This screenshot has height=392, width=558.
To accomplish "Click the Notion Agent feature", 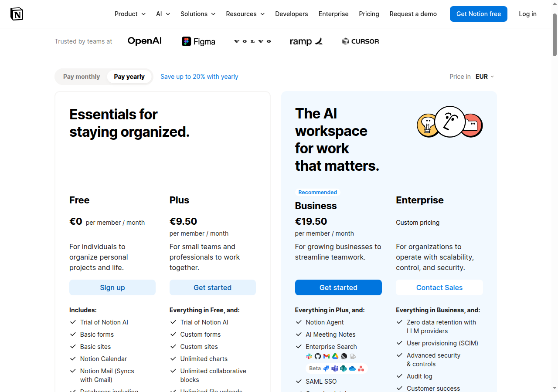I will (x=325, y=322).
